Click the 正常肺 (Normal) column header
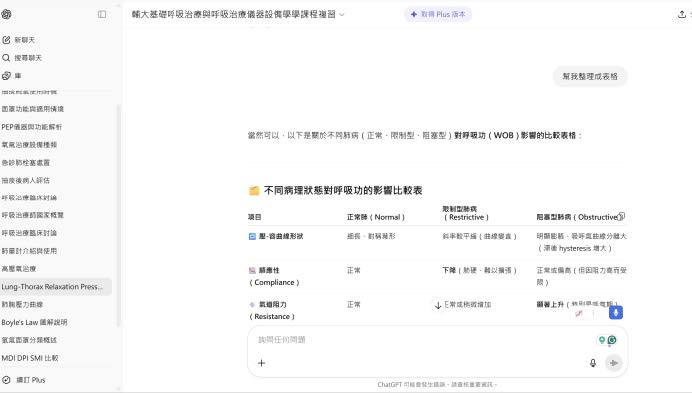This screenshot has width=692, height=393. [x=376, y=217]
